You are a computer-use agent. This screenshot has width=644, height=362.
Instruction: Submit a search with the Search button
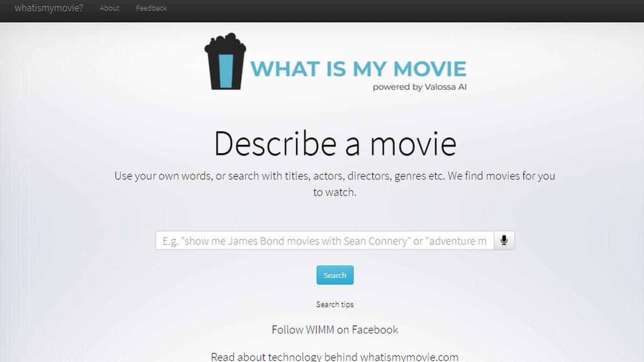334,275
